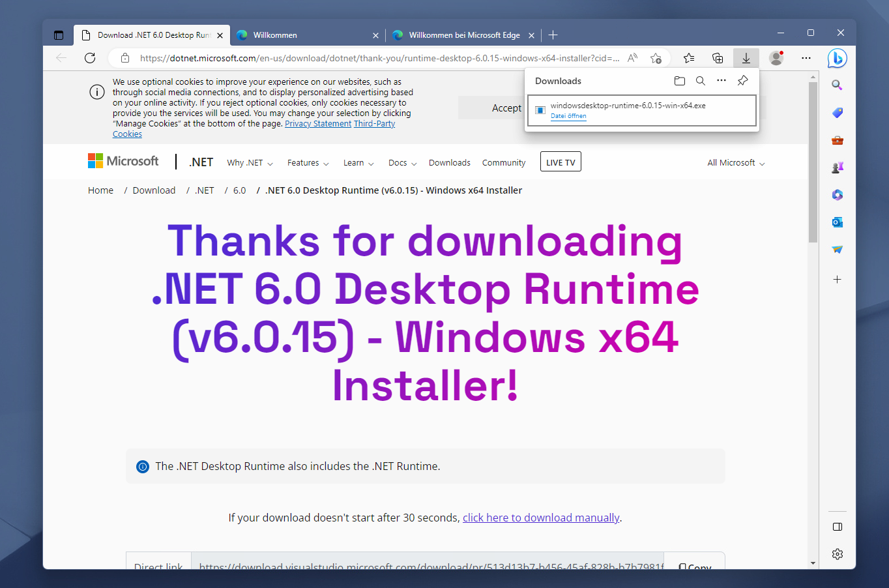The image size is (889, 588).
Task: Open All Microsoft dropdown
Action: coord(736,163)
